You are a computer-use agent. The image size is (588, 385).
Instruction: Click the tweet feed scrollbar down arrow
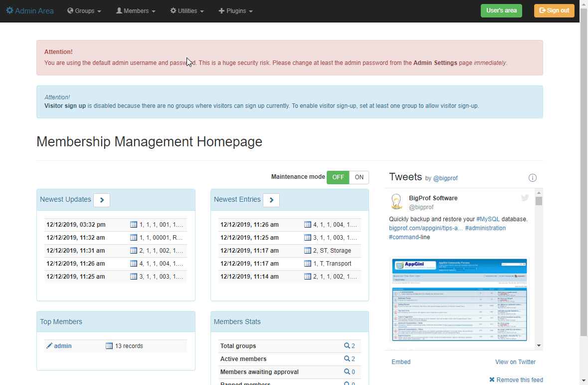click(539, 346)
